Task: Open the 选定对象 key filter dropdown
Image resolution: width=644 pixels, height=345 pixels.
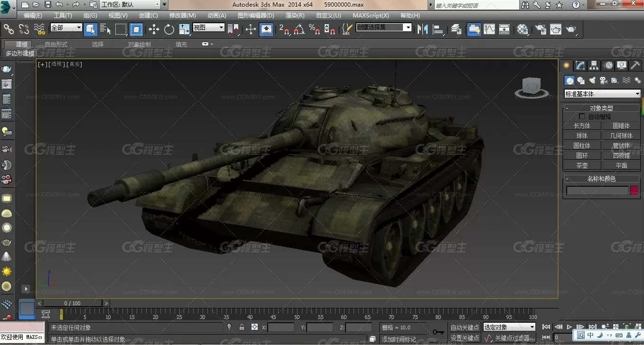Action: [x=509, y=327]
